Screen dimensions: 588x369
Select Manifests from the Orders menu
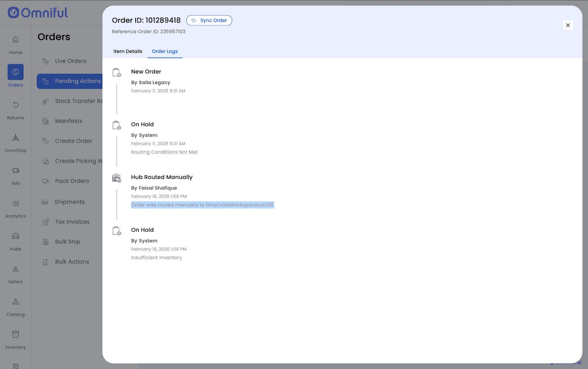(69, 121)
